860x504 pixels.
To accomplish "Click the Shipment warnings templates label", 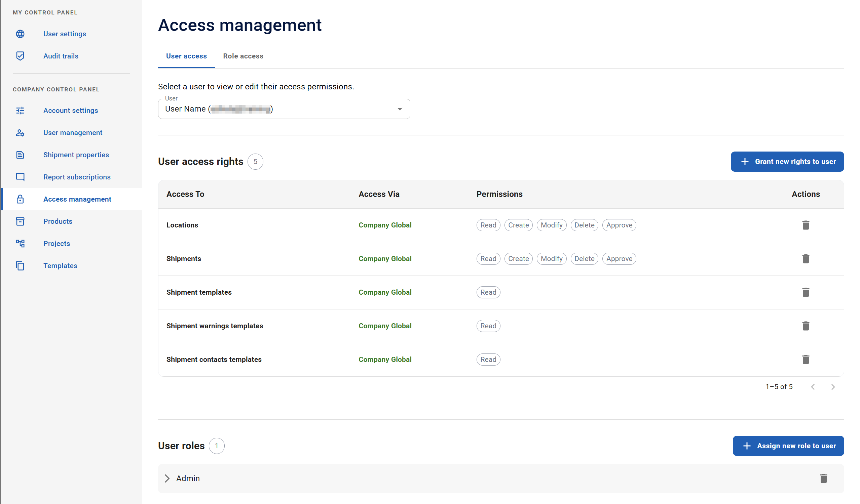I will click(215, 326).
